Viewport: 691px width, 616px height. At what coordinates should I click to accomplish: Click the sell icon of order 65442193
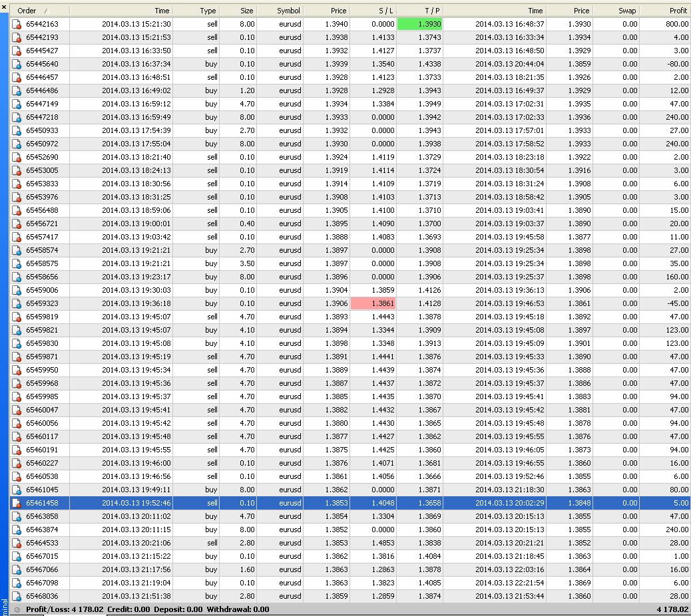coord(16,37)
